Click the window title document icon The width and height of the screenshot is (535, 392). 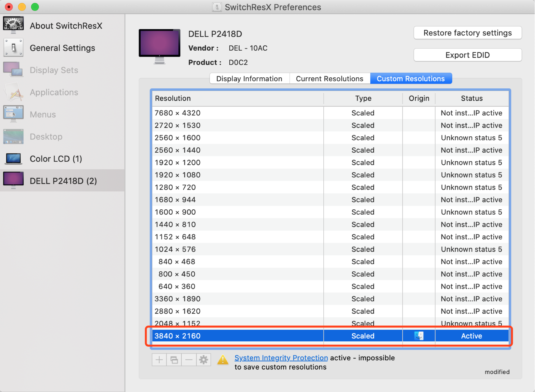(x=217, y=7)
